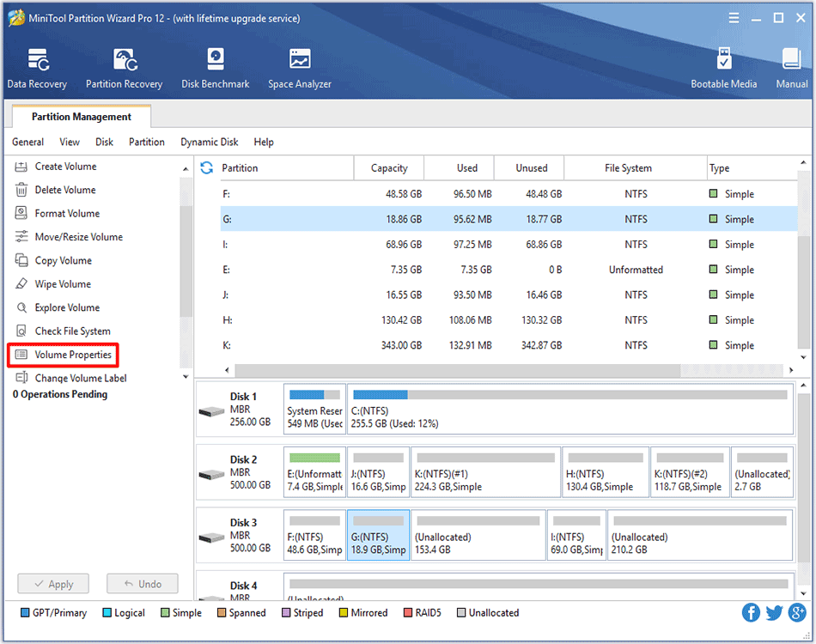This screenshot has width=816, height=644.
Task: Click the Explore Volume magnifier icon
Action: click(x=21, y=307)
